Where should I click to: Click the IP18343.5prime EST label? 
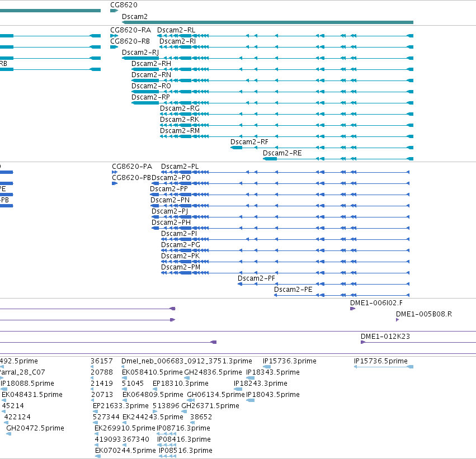click(x=272, y=372)
